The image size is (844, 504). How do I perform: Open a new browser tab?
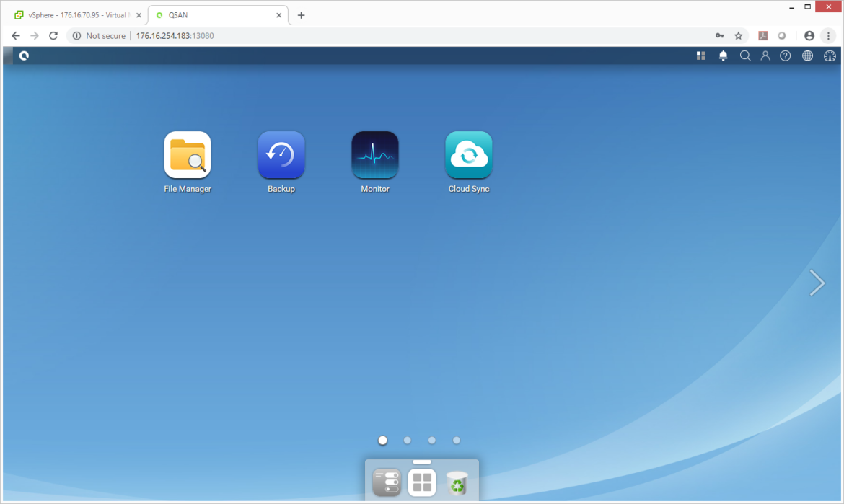pos(301,15)
